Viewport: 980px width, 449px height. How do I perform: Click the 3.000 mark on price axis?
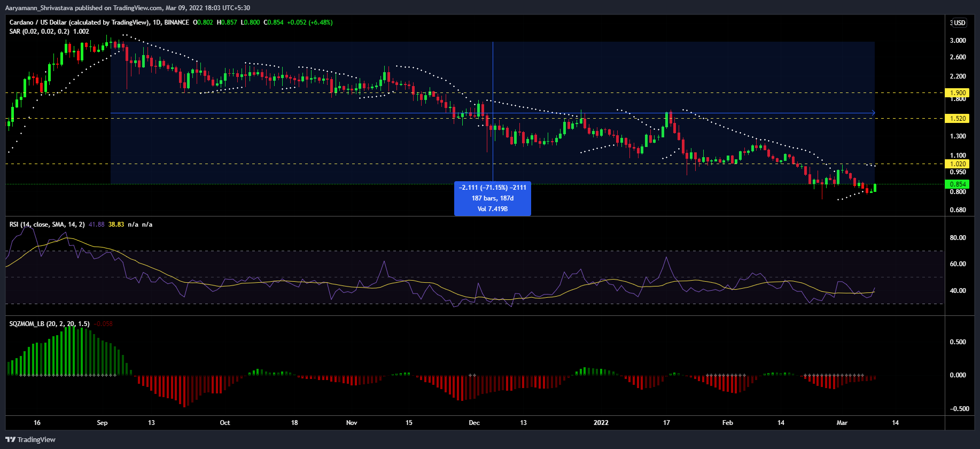(958, 41)
